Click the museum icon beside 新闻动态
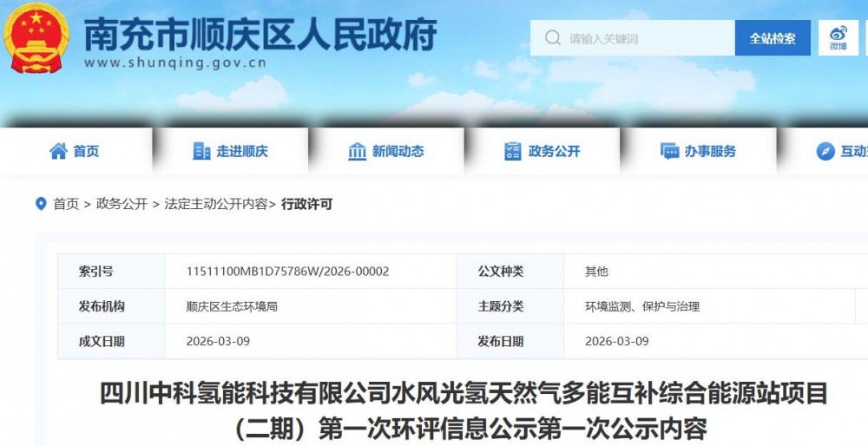The height and width of the screenshot is (446, 868). (357, 151)
